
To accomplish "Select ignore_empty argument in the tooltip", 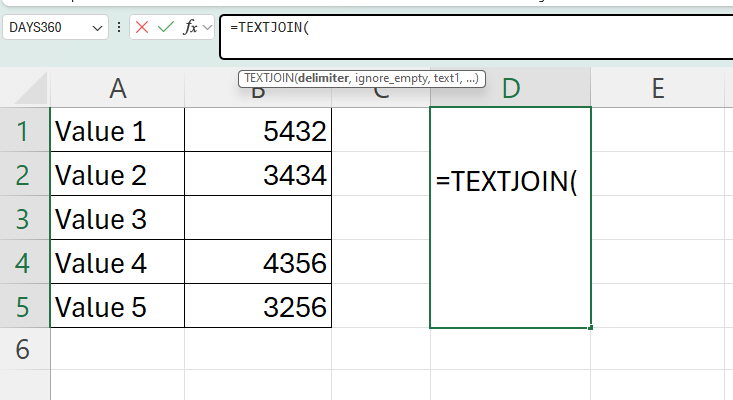I will point(388,78).
